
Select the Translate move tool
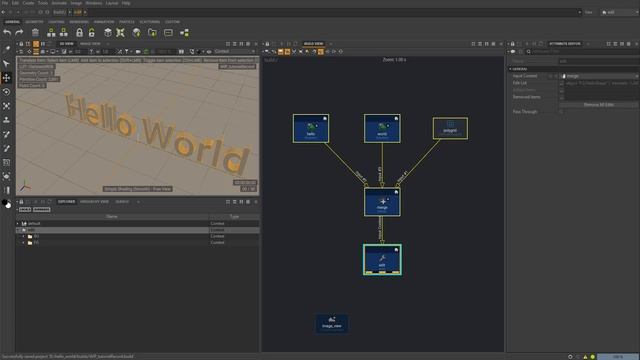point(7,78)
